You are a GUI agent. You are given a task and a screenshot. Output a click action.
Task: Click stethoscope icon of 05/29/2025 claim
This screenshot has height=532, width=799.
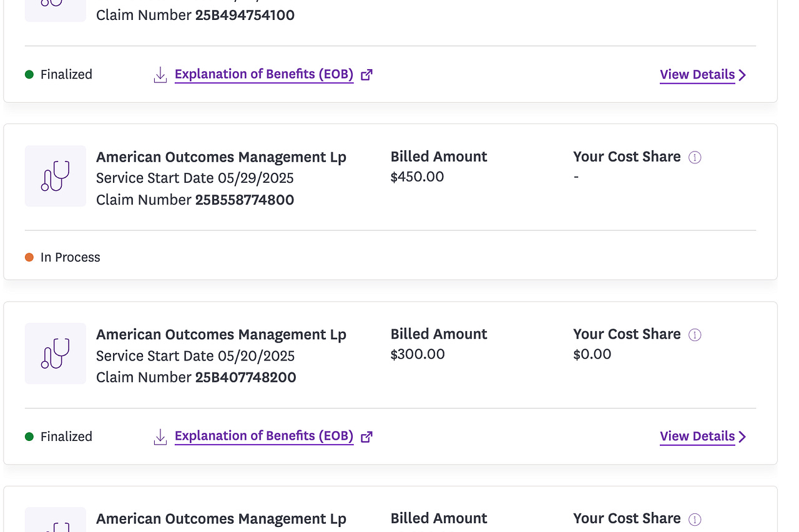[56, 176]
